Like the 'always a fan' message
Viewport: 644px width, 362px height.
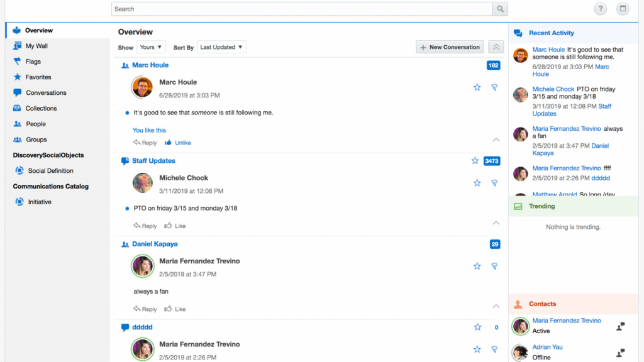point(175,309)
